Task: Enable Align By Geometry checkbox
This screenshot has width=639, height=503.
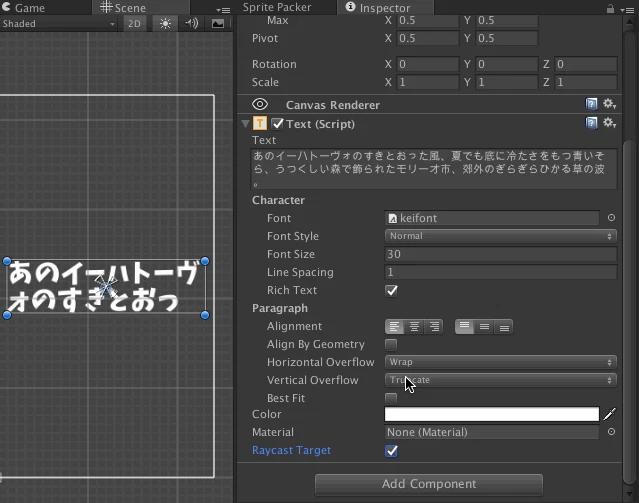Action: click(391, 345)
